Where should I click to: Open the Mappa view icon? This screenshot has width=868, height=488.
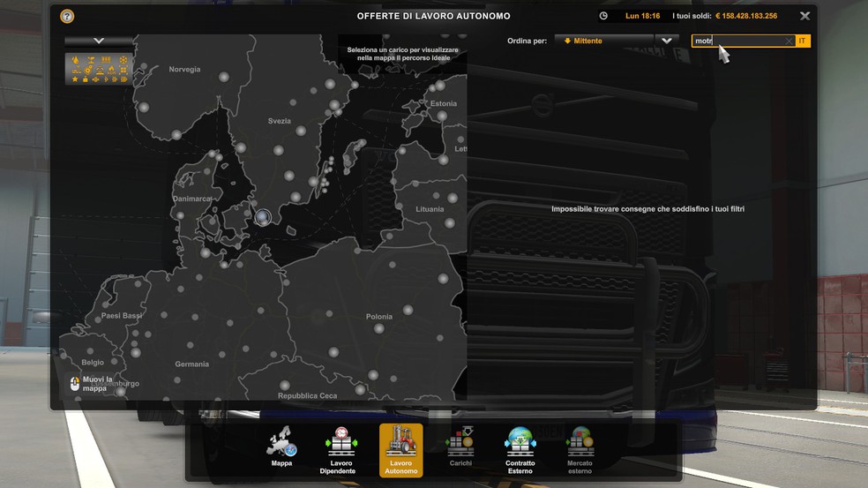click(x=281, y=443)
